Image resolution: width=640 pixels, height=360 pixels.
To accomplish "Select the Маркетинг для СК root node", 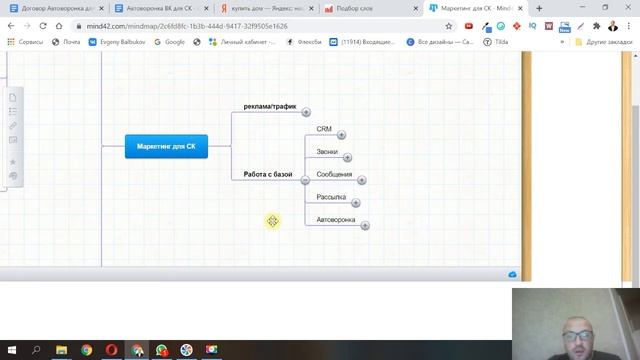I will [167, 146].
